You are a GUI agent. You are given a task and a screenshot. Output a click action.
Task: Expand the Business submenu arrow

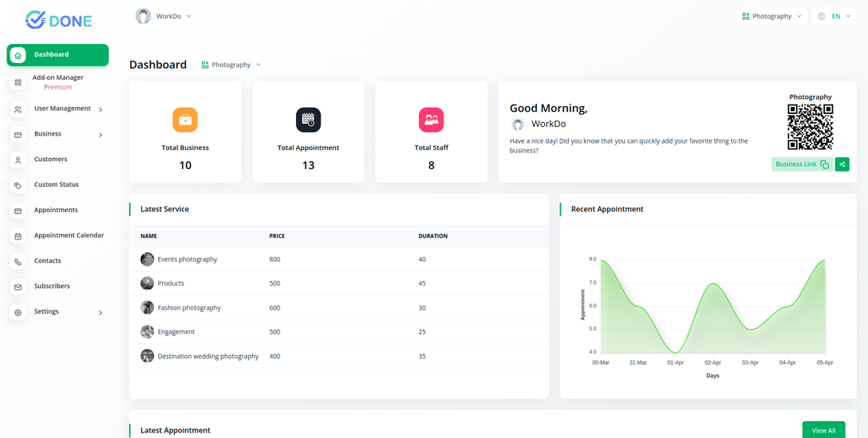coord(101,135)
